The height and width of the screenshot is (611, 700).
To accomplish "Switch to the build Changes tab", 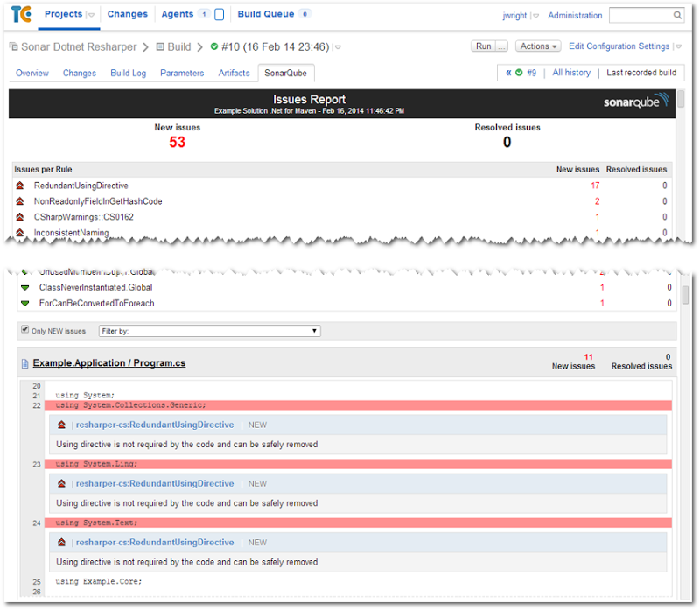I will coord(80,73).
